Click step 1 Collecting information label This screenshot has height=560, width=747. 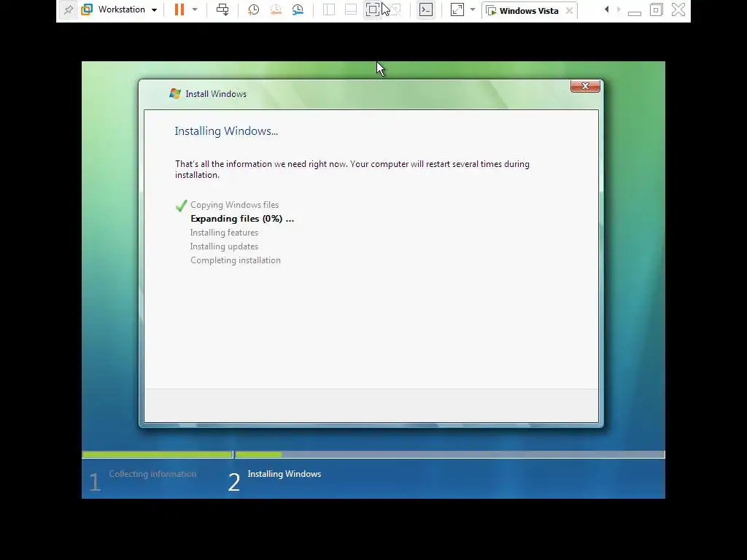[x=152, y=474]
